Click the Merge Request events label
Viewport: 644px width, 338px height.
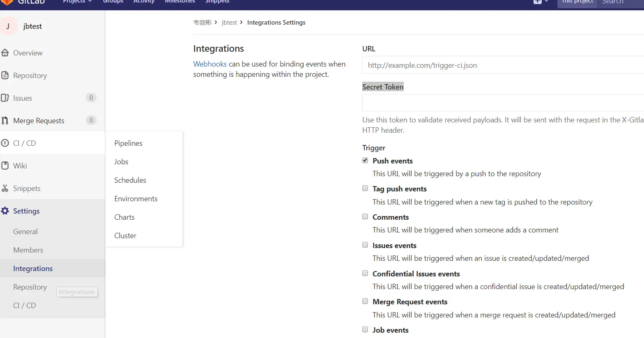pyautogui.click(x=410, y=302)
